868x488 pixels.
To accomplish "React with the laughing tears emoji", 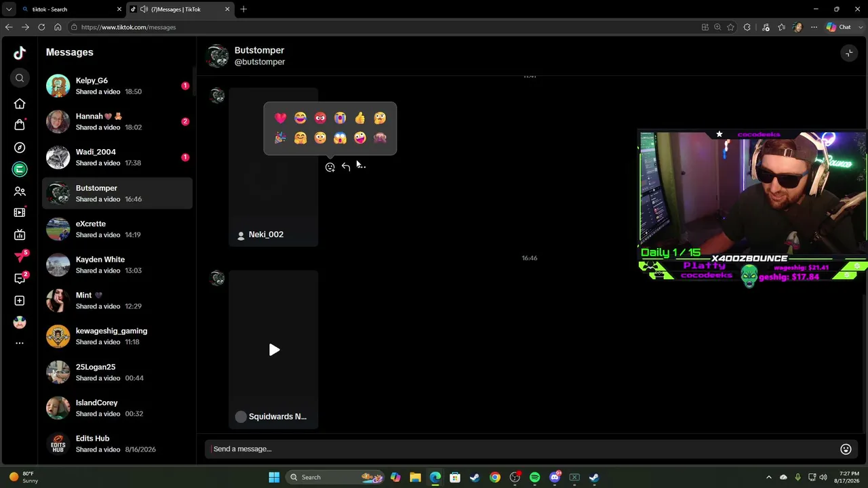I will click(x=300, y=118).
